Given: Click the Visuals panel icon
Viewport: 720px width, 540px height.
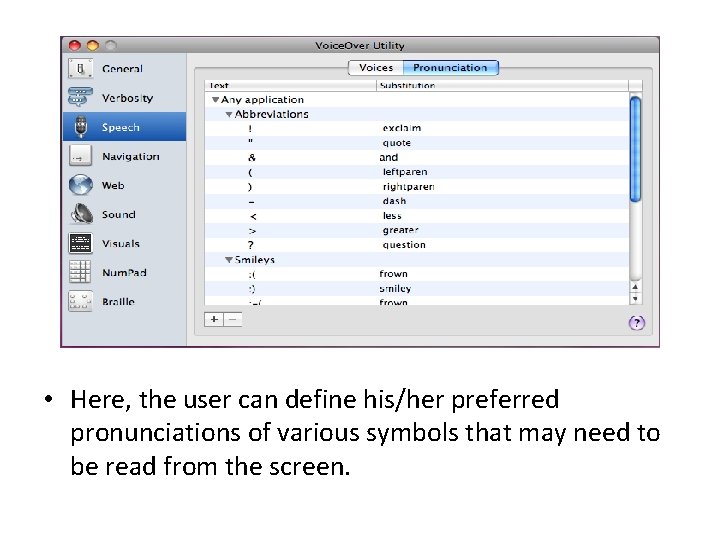Looking at the screenshot, I should [80, 243].
